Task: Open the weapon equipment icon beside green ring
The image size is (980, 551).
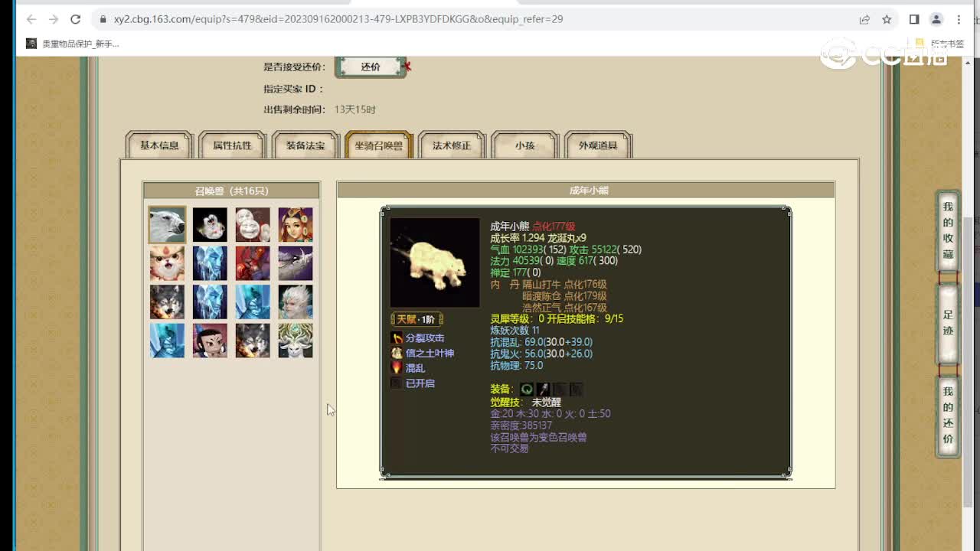Action: pos(543,390)
